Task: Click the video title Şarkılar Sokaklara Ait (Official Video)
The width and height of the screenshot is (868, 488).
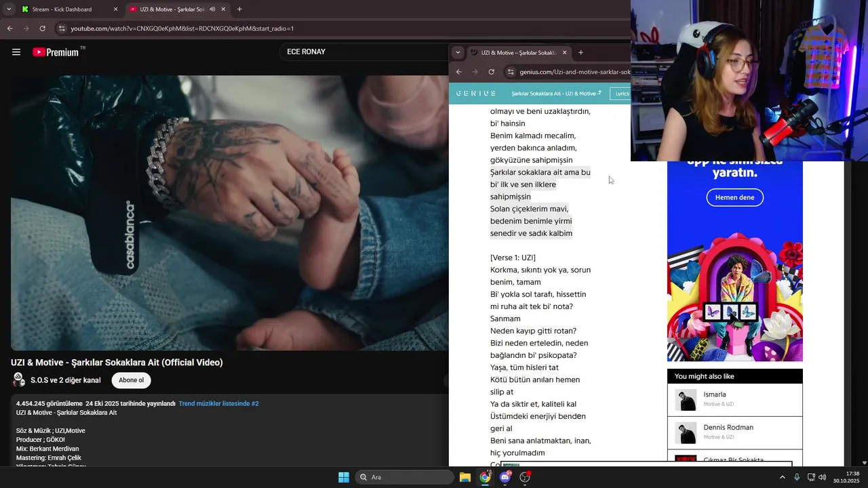Action: tap(117, 363)
